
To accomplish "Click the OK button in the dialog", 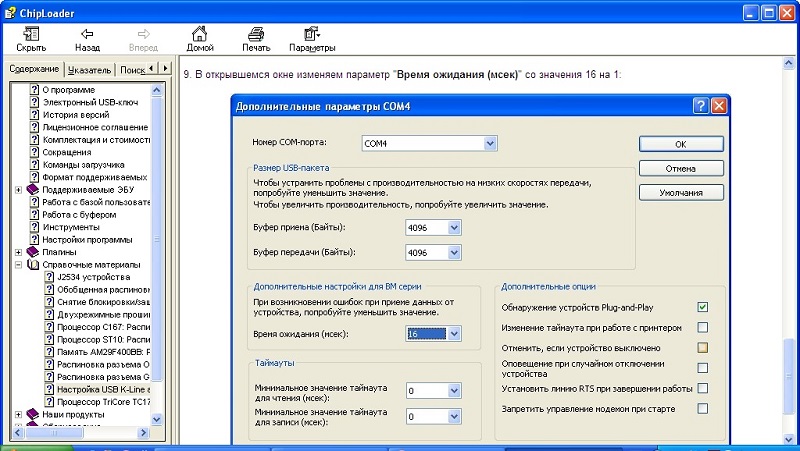I will pyautogui.click(x=679, y=144).
